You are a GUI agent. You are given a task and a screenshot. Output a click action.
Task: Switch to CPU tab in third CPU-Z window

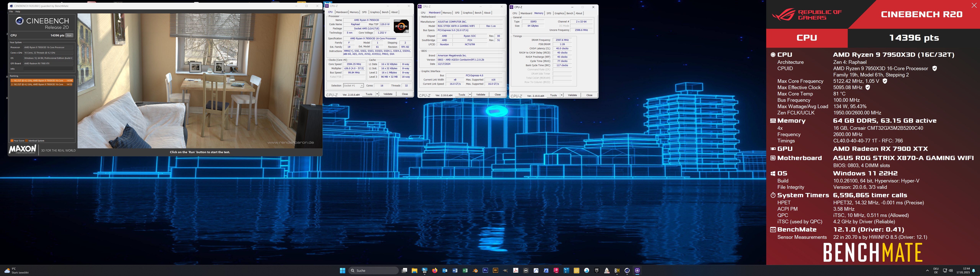515,13
